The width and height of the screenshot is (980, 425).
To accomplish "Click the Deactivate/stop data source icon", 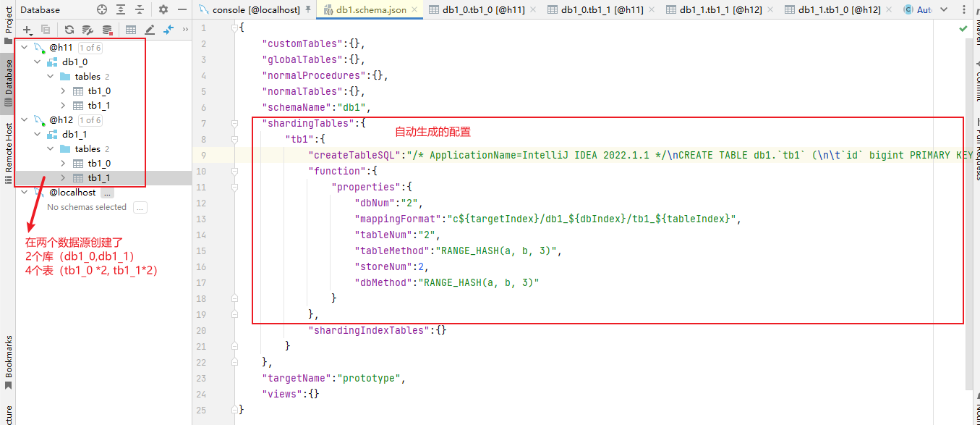I will coord(107,30).
